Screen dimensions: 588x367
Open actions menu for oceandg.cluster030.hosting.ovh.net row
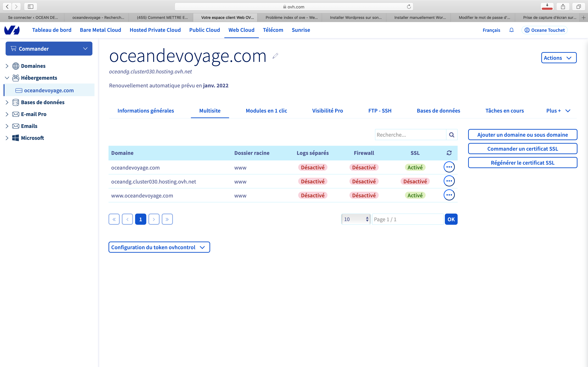click(x=449, y=181)
